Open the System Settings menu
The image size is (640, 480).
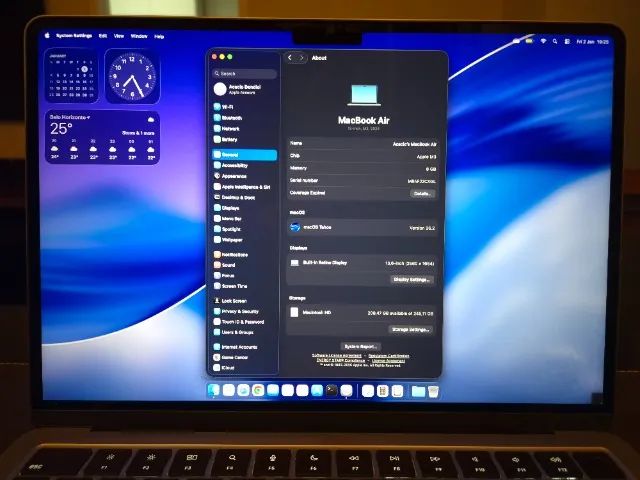[x=74, y=36]
